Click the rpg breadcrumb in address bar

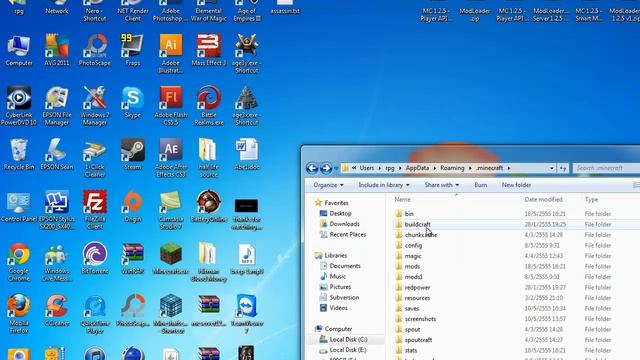click(x=390, y=168)
